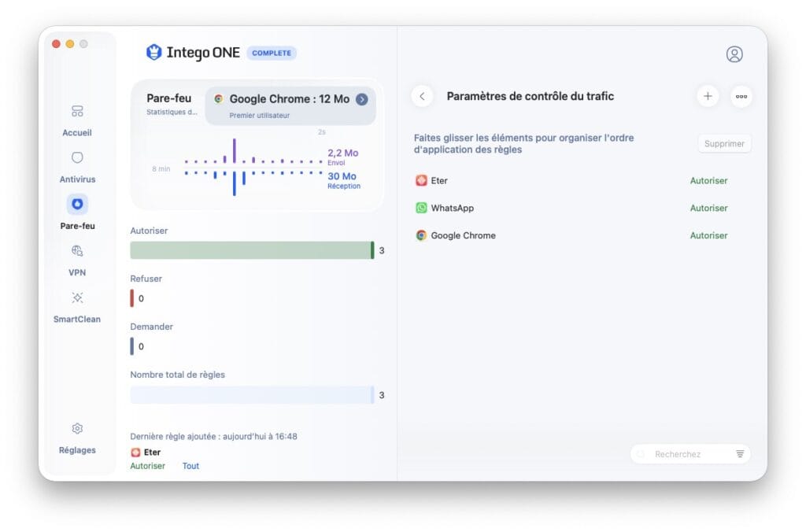Screen dimensions: 806x532
Task: Click the WhatsApp app icon in rules list
Action: [421, 208]
